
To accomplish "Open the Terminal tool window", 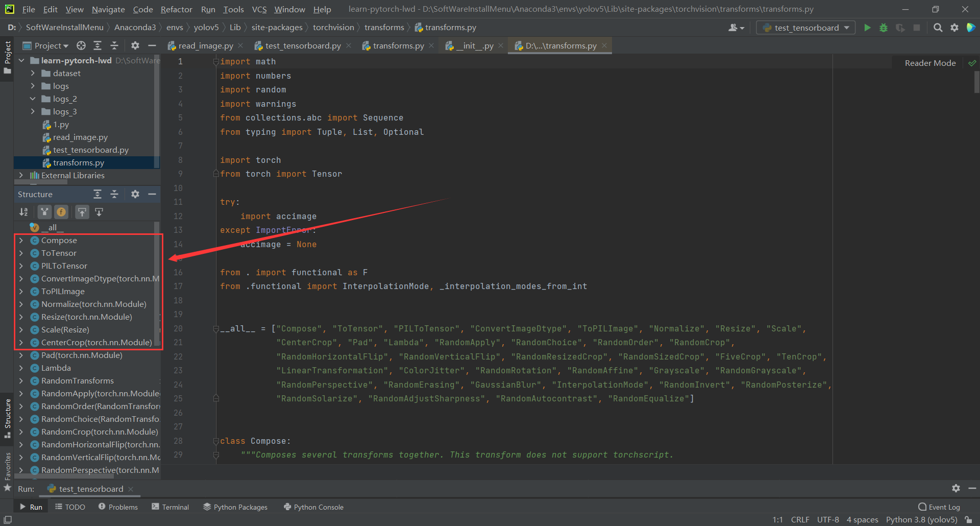I will click(170, 507).
